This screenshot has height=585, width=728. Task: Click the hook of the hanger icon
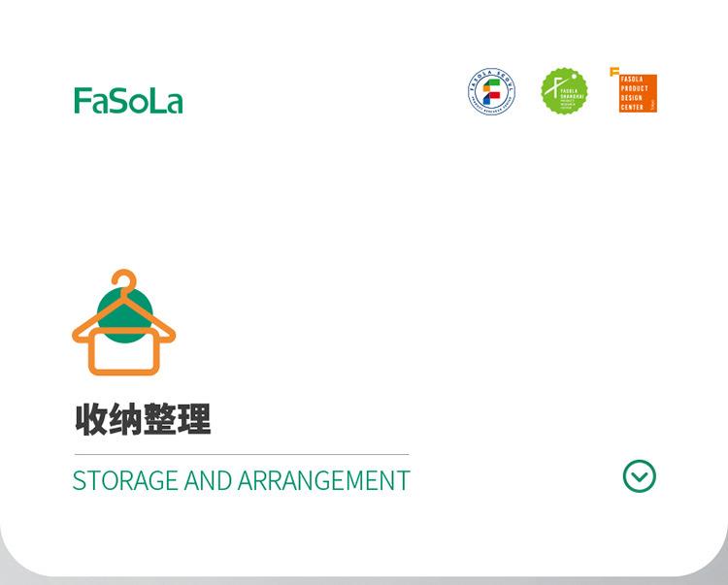pos(124,279)
